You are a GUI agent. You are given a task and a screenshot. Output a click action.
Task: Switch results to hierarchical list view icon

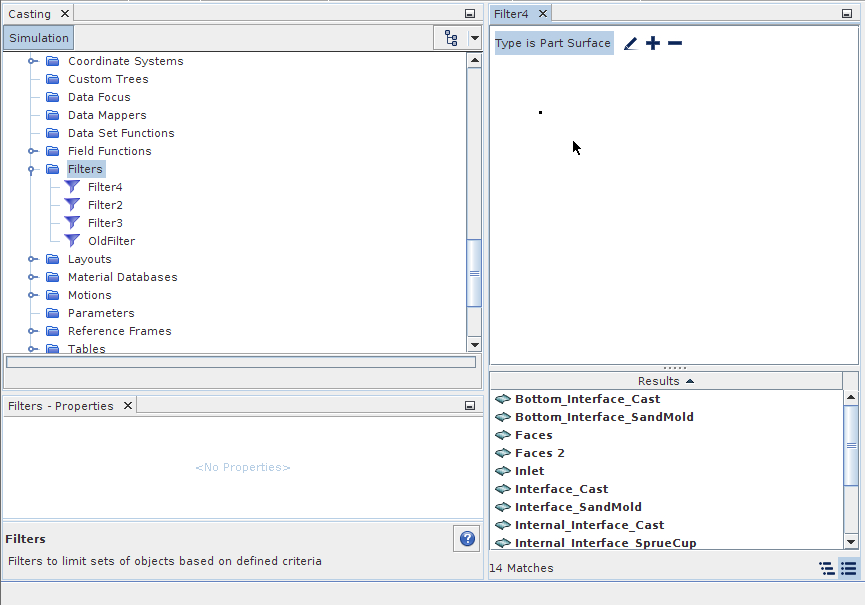pyautogui.click(x=826, y=568)
